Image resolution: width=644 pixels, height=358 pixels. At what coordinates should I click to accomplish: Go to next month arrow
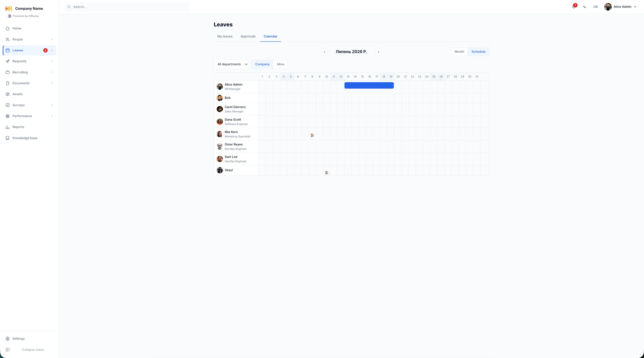(x=379, y=52)
